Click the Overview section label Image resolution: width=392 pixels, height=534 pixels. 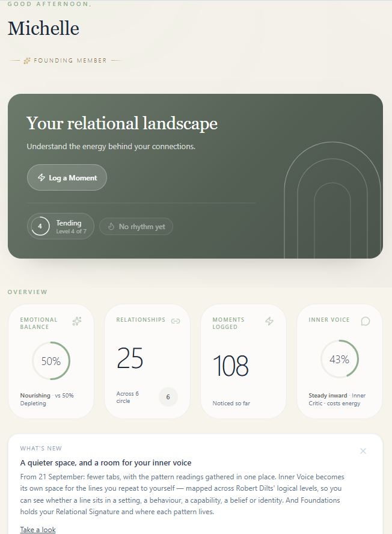click(x=27, y=292)
